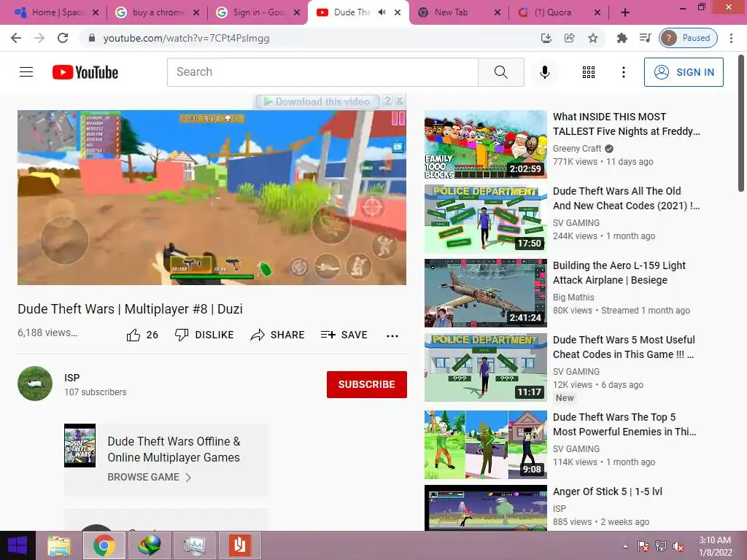Go back in browser history
747x560 pixels.
(x=16, y=38)
